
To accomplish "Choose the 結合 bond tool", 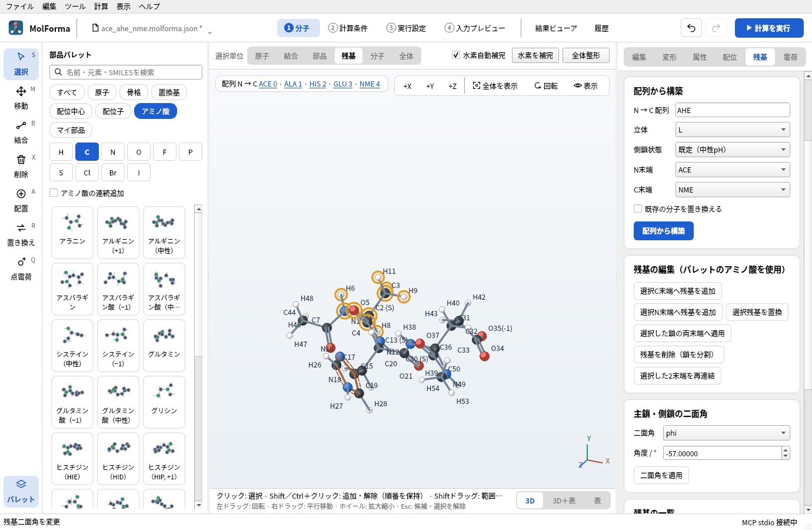I will tap(21, 132).
